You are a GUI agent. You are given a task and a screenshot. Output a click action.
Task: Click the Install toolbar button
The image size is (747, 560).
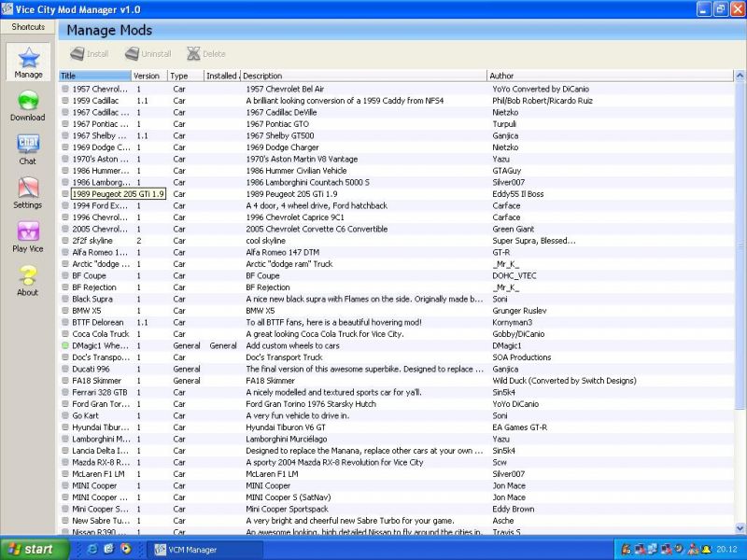[x=90, y=54]
